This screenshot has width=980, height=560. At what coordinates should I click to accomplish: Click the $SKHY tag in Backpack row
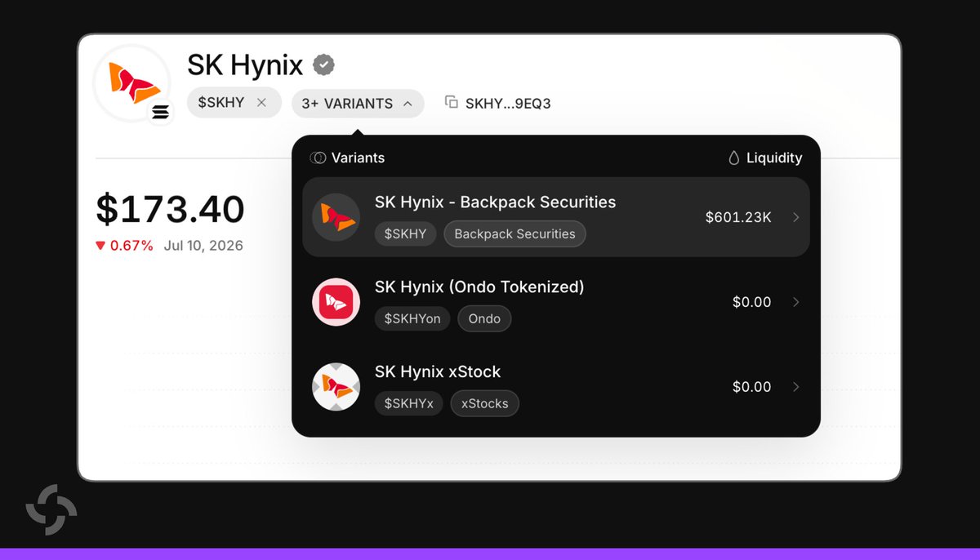tap(406, 233)
